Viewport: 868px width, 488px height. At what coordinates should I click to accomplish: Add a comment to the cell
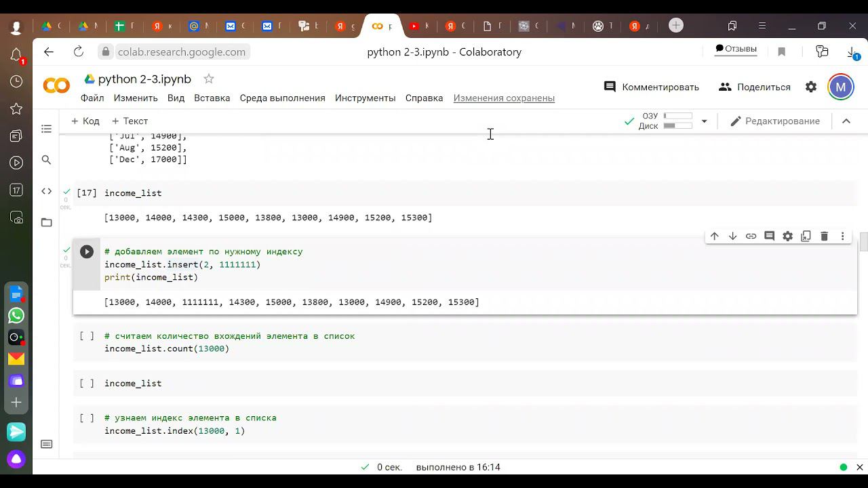coord(769,236)
